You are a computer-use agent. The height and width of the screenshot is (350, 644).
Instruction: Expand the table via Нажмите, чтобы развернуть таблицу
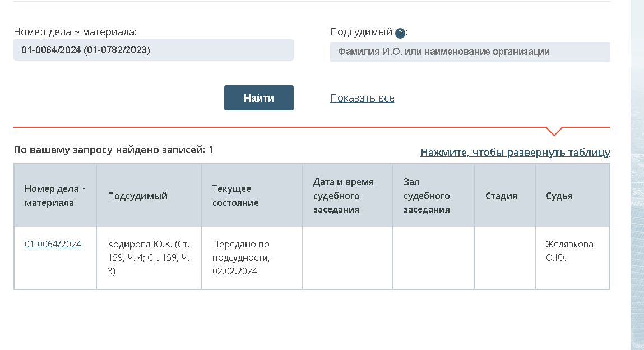click(515, 152)
